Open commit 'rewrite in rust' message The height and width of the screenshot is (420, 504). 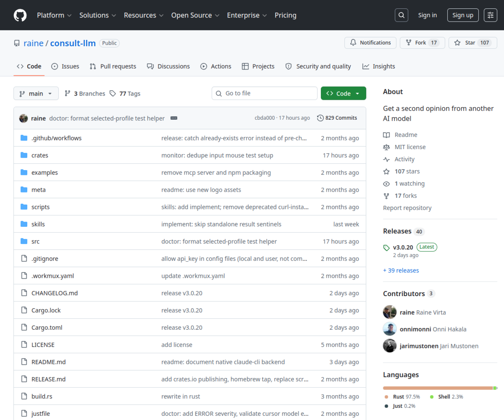181,397
